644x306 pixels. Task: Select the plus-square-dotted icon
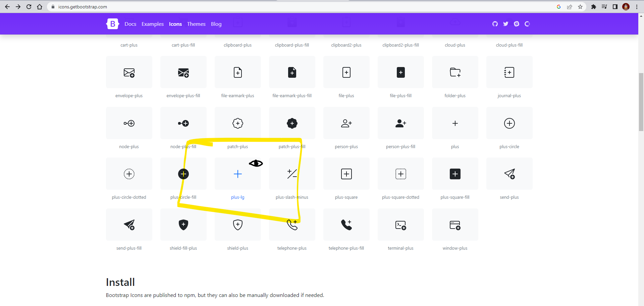pyautogui.click(x=400, y=174)
